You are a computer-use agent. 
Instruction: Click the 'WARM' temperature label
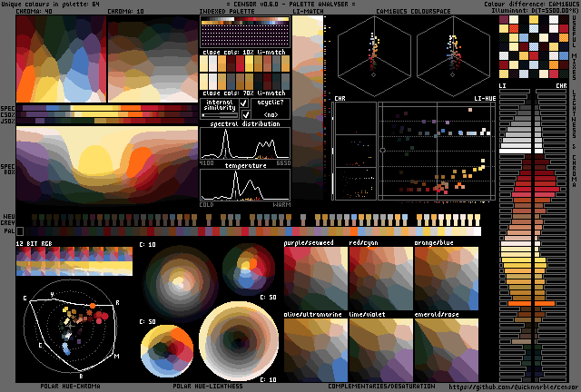(x=281, y=204)
